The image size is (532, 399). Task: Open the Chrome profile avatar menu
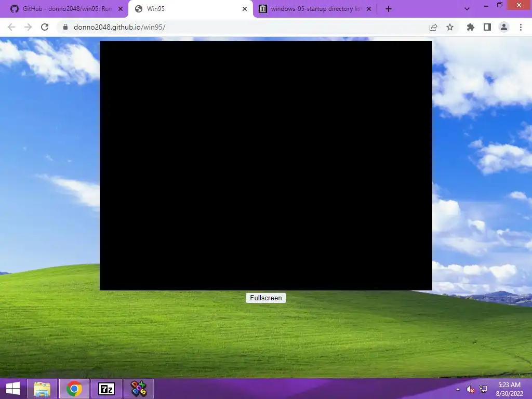pos(504,27)
